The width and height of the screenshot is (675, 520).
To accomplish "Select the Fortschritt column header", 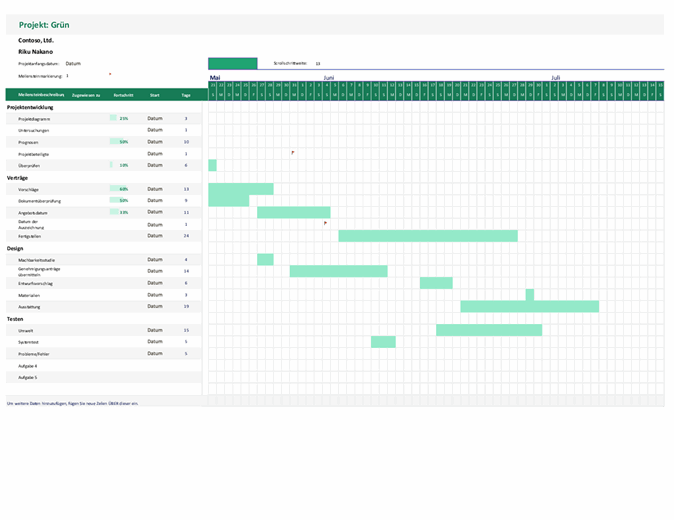I will (124, 94).
